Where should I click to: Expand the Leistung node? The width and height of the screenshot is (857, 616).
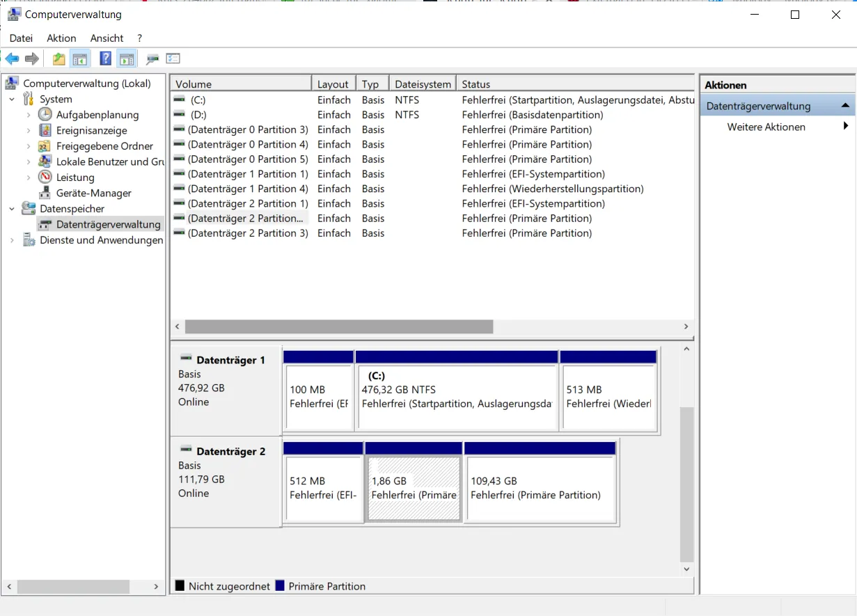(29, 177)
